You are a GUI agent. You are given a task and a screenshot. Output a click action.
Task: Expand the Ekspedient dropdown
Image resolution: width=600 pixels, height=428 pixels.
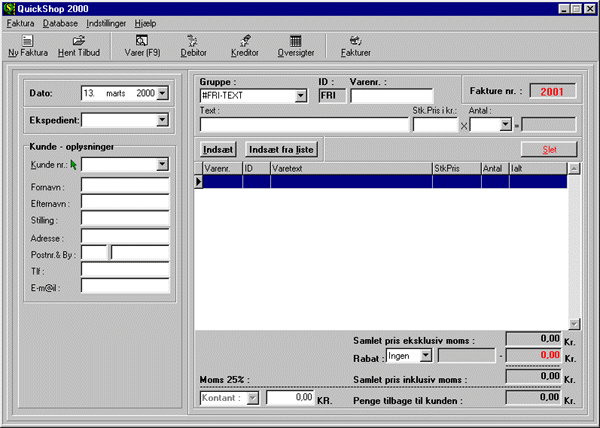coord(162,120)
